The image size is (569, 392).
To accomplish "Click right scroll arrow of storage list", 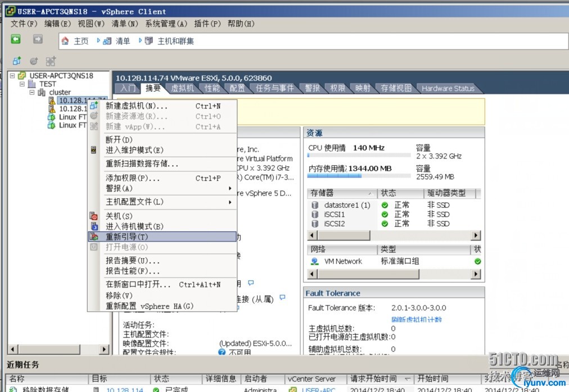I will tap(476, 235).
